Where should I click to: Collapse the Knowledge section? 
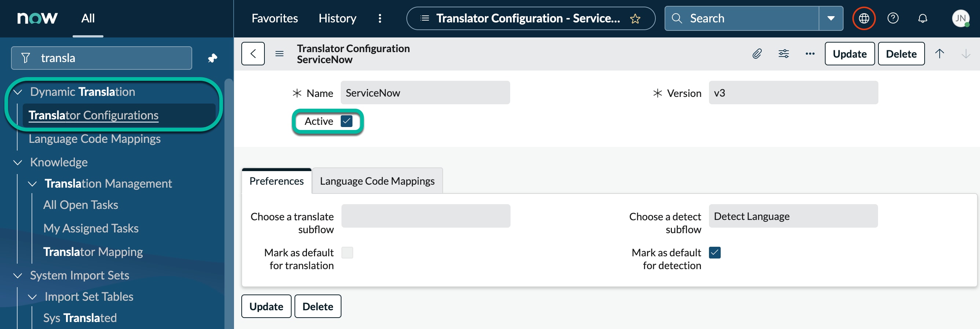click(18, 162)
